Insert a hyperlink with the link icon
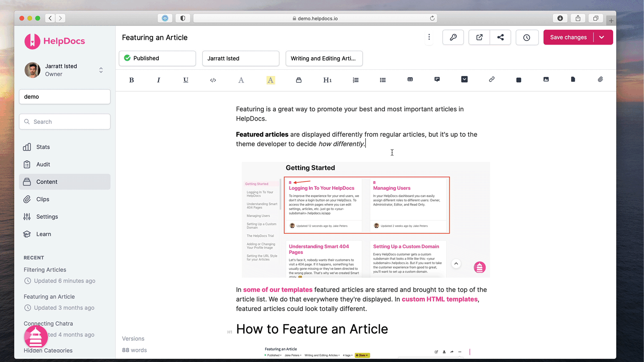644x362 pixels. point(491,80)
